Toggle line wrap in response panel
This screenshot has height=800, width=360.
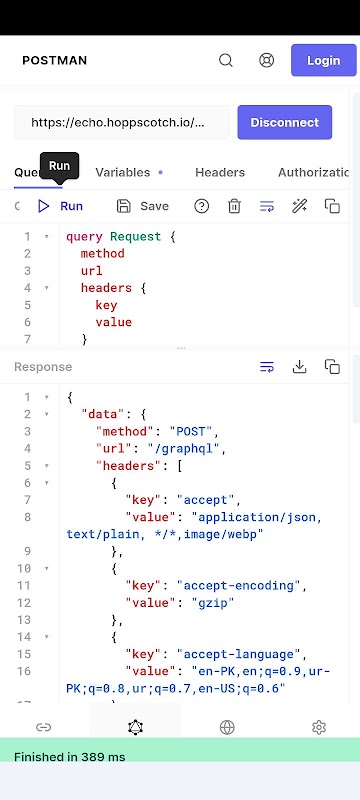[267, 367]
